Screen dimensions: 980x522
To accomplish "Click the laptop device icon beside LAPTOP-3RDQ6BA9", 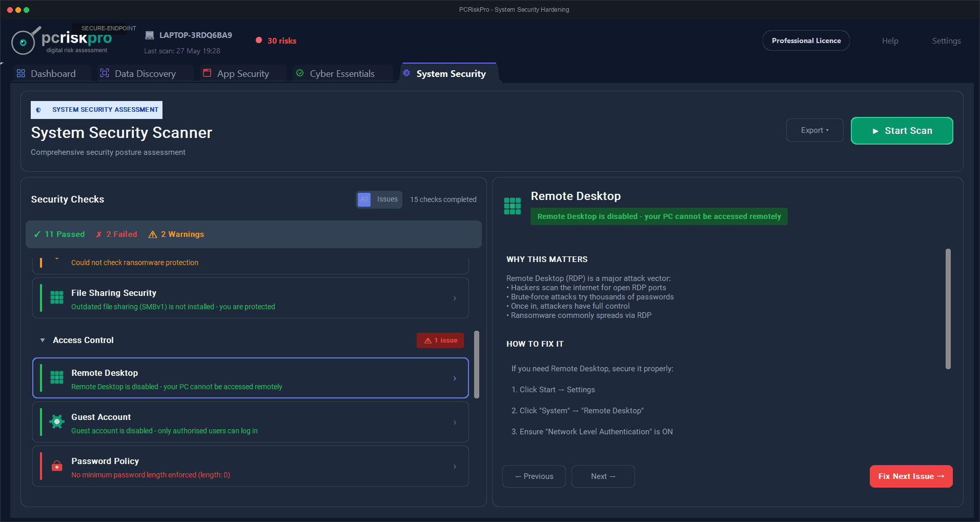I will click(150, 35).
